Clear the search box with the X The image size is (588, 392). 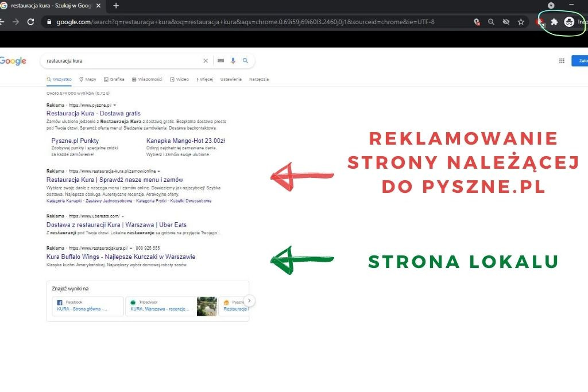(206, 61)
